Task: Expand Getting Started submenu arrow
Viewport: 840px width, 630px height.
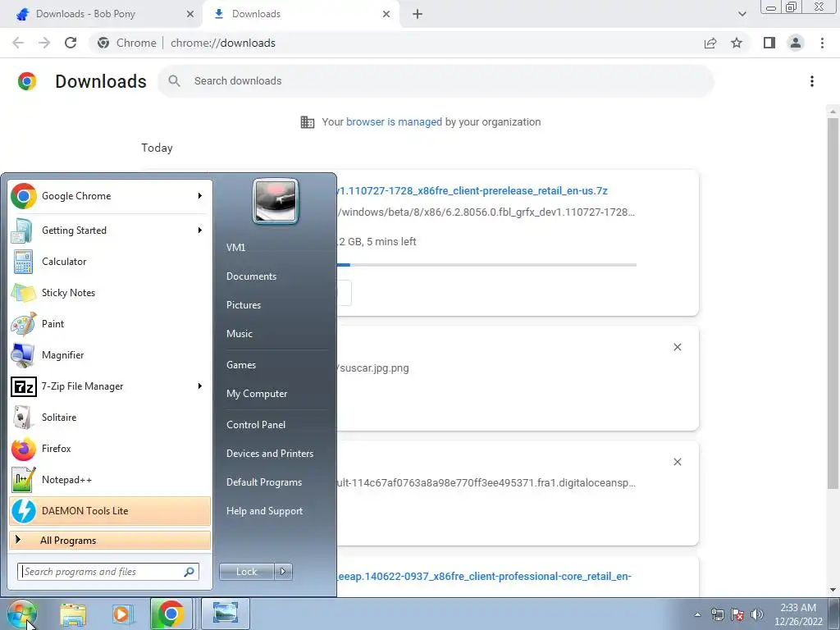Action: 200,231
